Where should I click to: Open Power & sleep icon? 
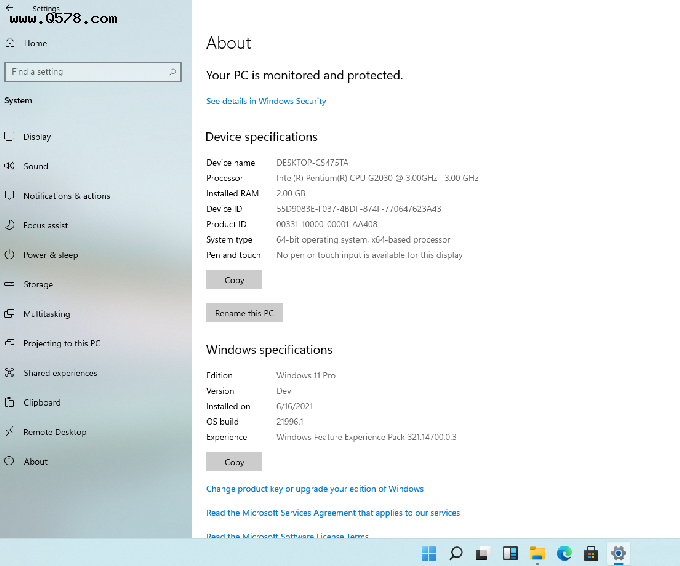pyautogui.click(x=9, y=255)
